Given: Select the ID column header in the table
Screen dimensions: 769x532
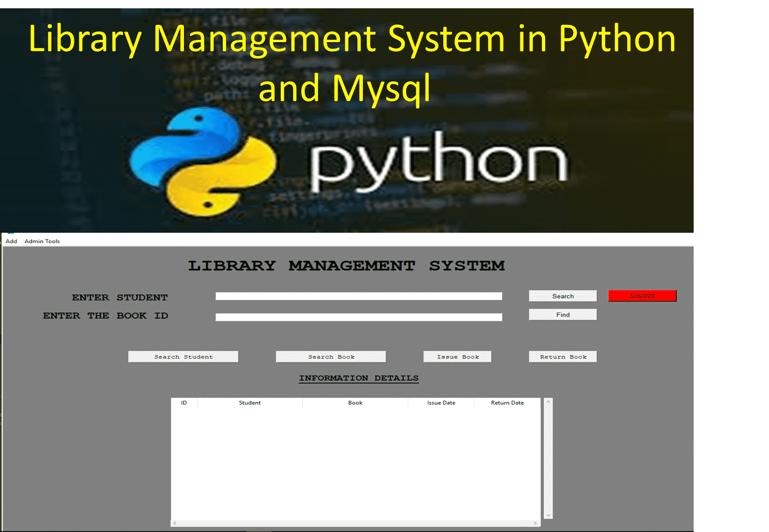Looking at the screenshot, I should (x=183, y=403).
